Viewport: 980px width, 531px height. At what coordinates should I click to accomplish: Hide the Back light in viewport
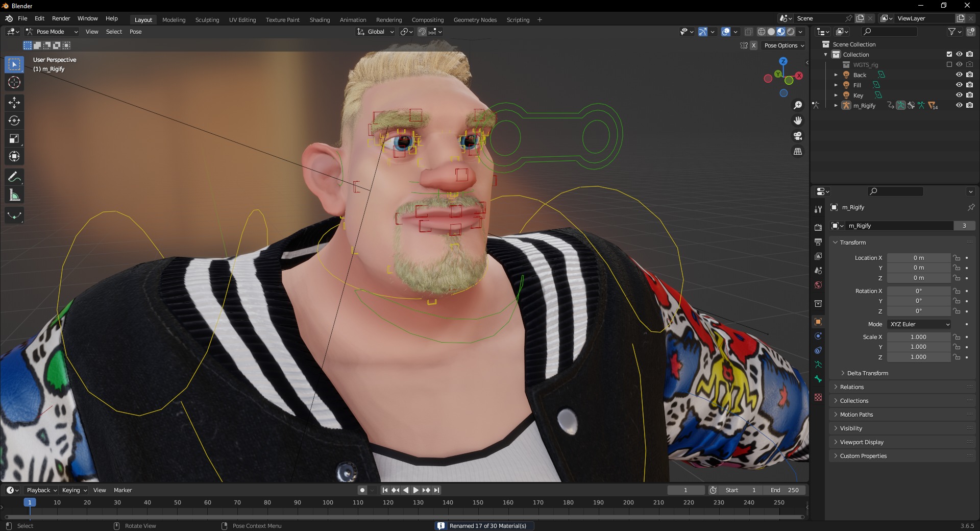959,75
